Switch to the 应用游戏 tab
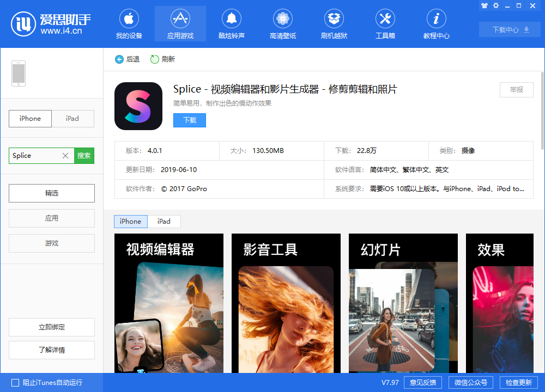545x392 pixels. coord(180,24)
